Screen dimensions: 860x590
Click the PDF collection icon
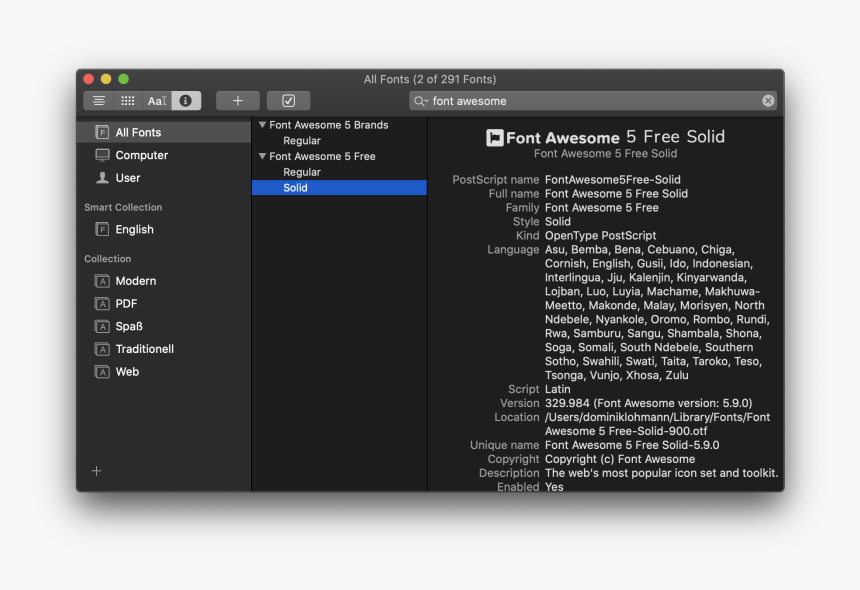(102, 304)
